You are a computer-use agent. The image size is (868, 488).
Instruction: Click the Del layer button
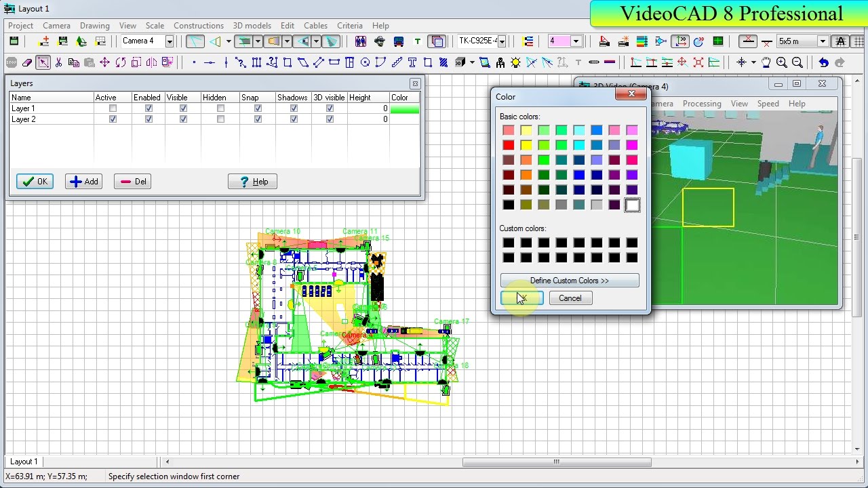132,182
